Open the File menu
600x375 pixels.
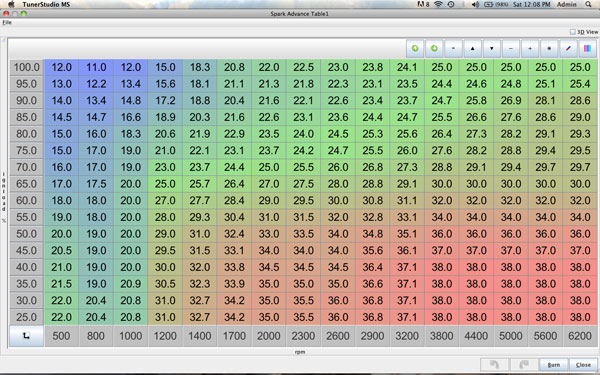[7, 23]
